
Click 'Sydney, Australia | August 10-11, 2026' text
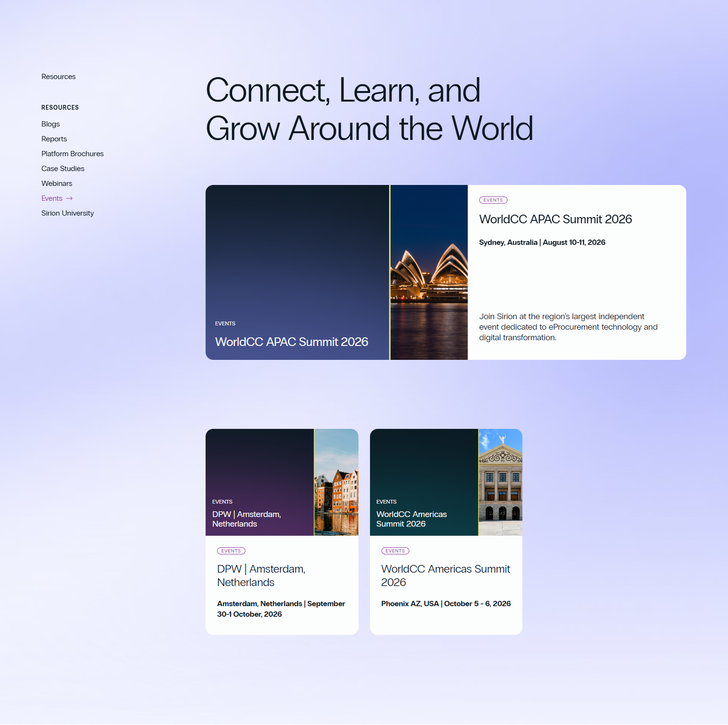coord(542,242)
